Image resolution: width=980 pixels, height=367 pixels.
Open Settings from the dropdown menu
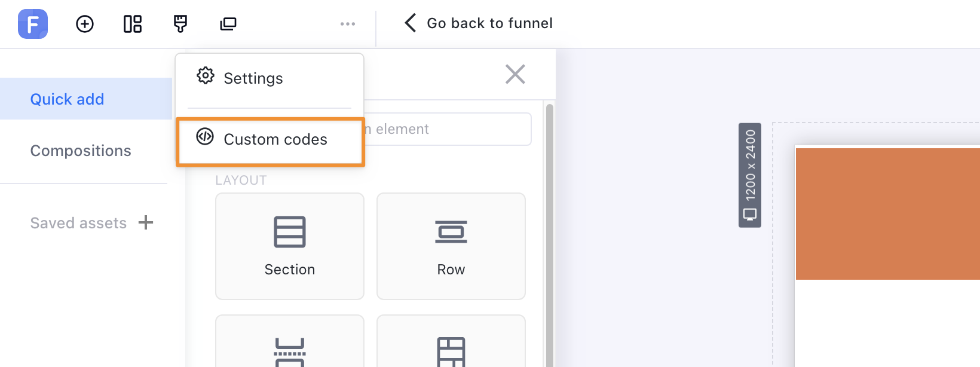click(x=253, y=78)
